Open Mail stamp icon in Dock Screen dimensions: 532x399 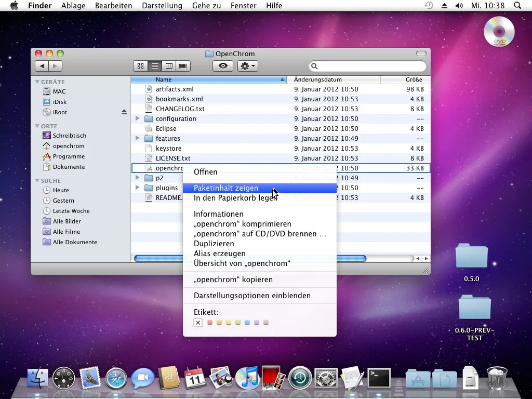[90, 378]
